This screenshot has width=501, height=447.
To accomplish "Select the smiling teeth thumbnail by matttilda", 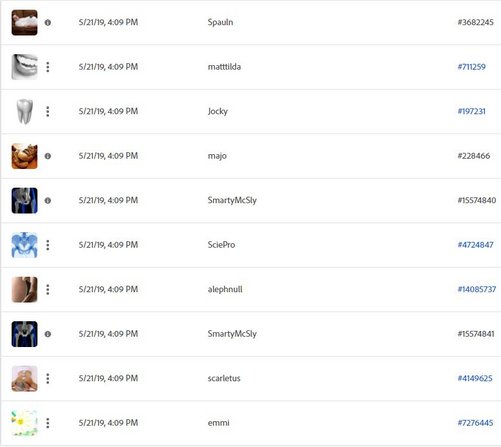I will coord(25,67).
